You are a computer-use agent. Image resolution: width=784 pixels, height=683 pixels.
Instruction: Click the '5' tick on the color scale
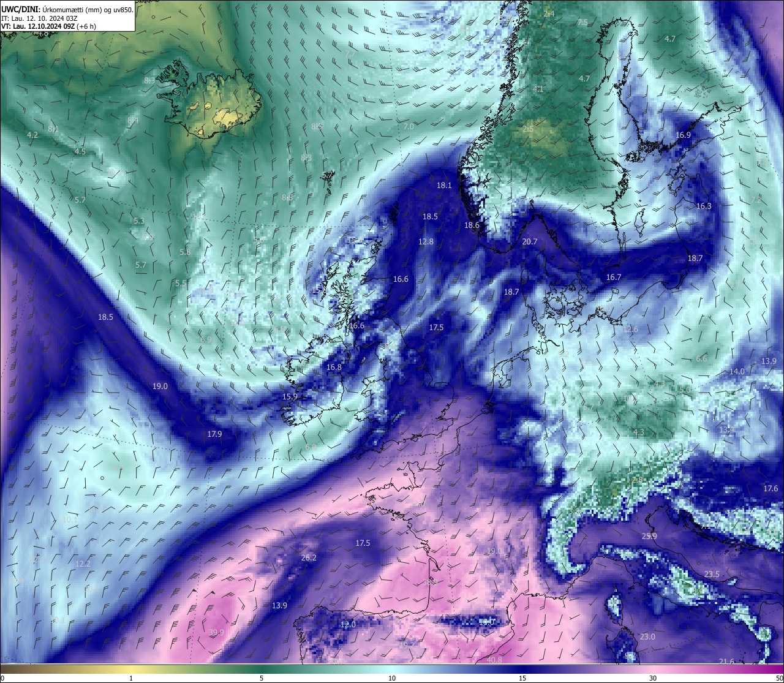tap(262, 678)
